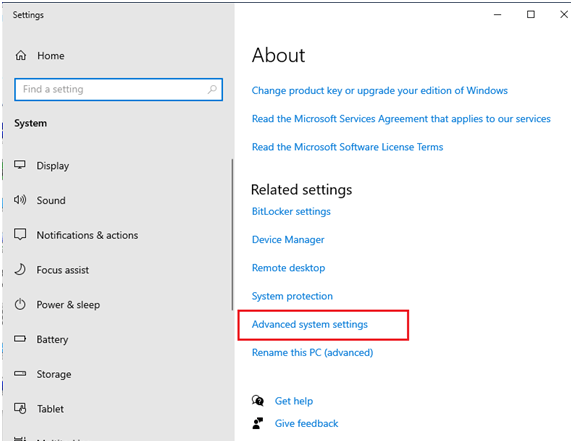
Task: Open Remote desktop link
Action: [288, 268]
